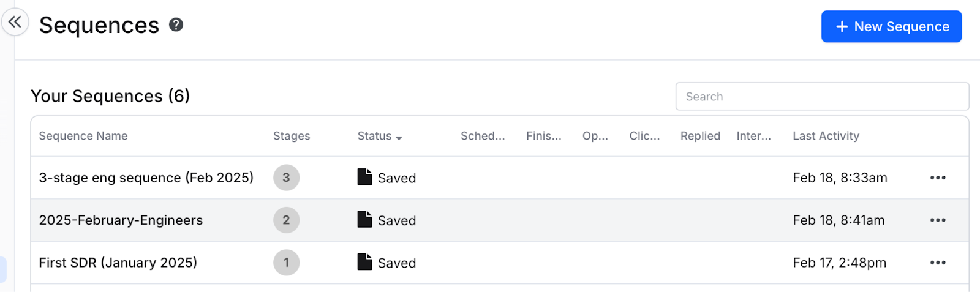This screenshot has width=980, height=292.
Task: Collapse sidebar with double-chevron icon
Action: point(15,23)
